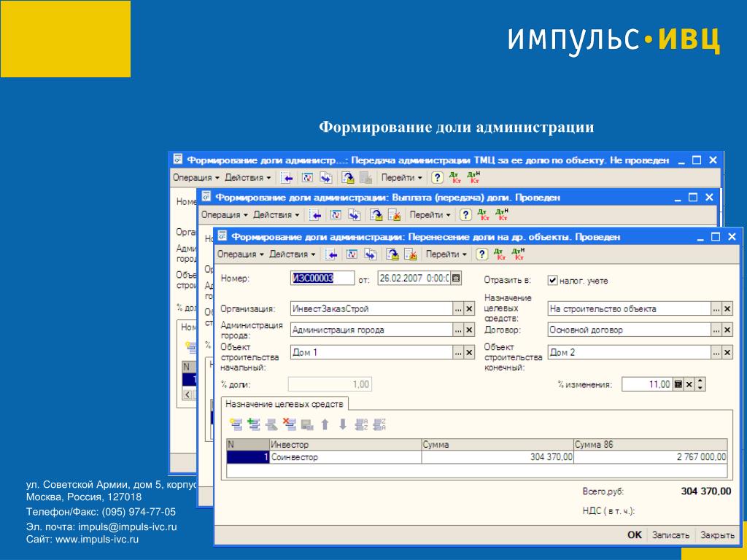
Task: Click the edit row icon in the table toolbar
Action: point(271,424)
